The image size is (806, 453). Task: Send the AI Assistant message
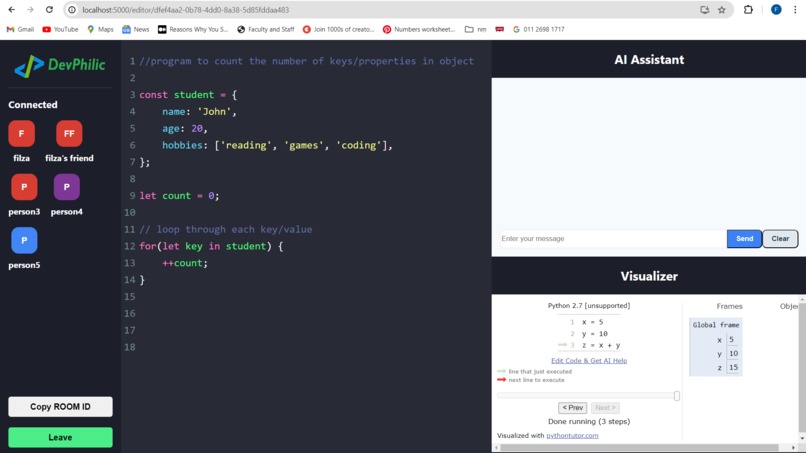tap(744, 239)
